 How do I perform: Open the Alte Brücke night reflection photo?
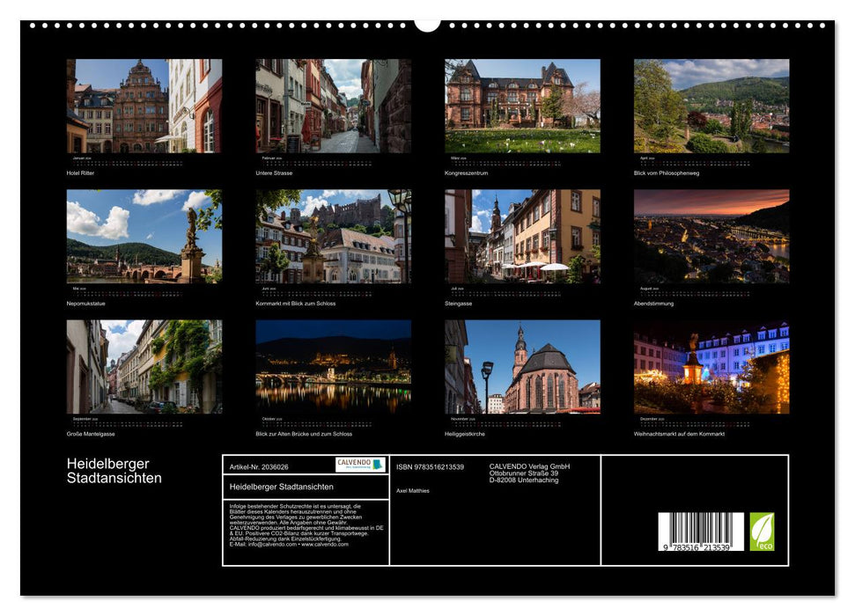point(333,366)
